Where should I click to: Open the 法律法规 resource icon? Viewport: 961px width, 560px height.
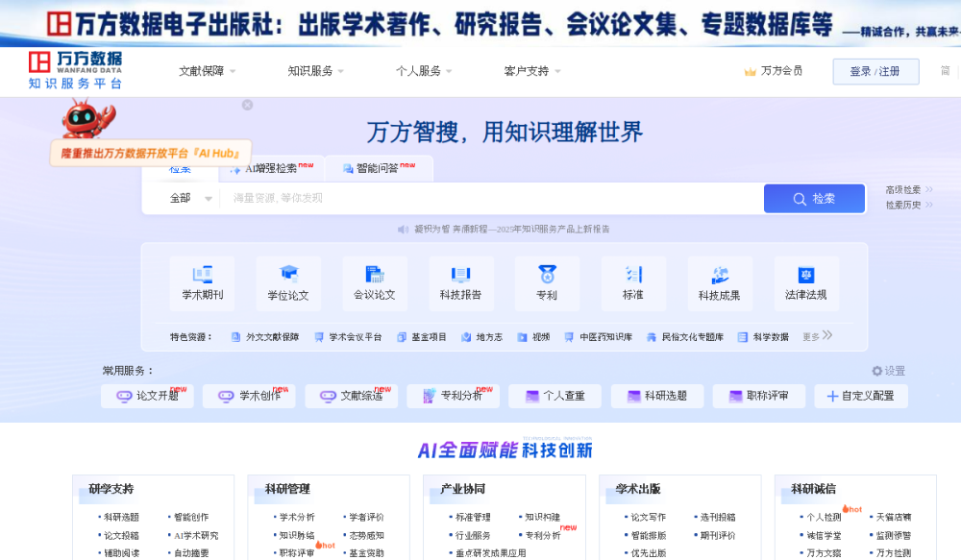coord(806,283)
